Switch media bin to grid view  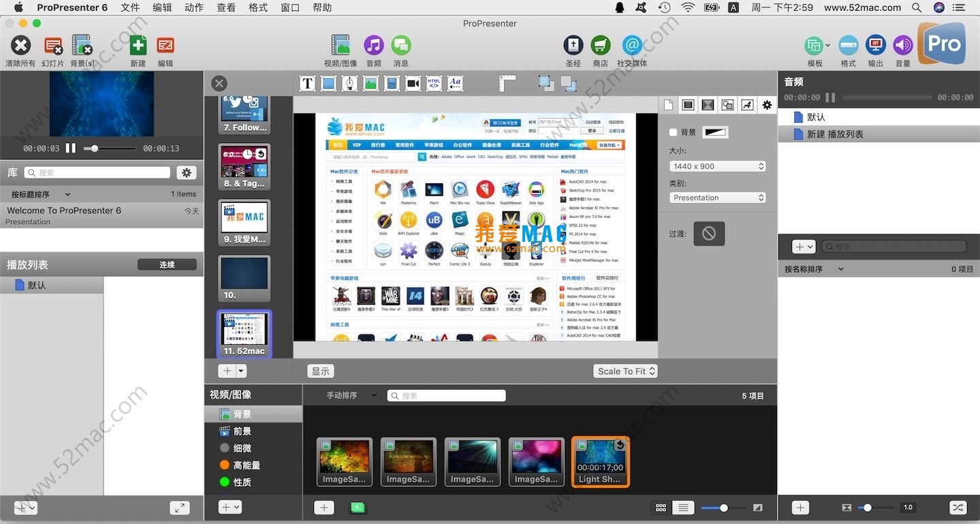pyautogui.click(x=661, y=508)
